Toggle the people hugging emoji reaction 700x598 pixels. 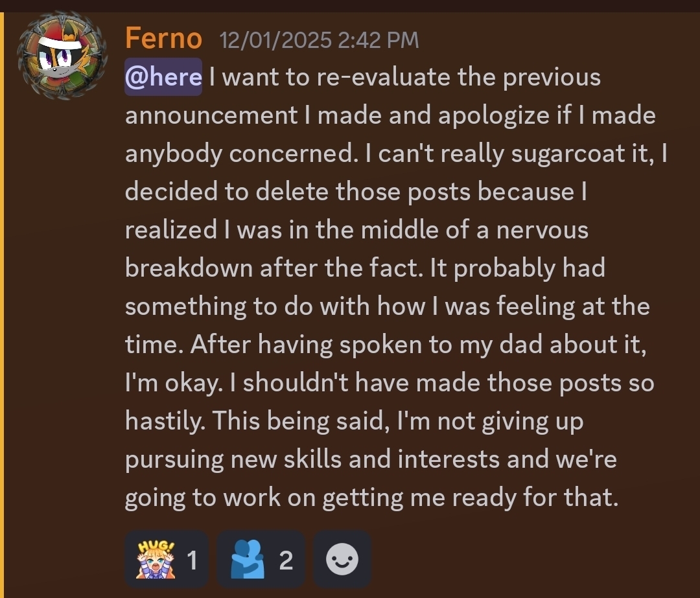(261, 559)
